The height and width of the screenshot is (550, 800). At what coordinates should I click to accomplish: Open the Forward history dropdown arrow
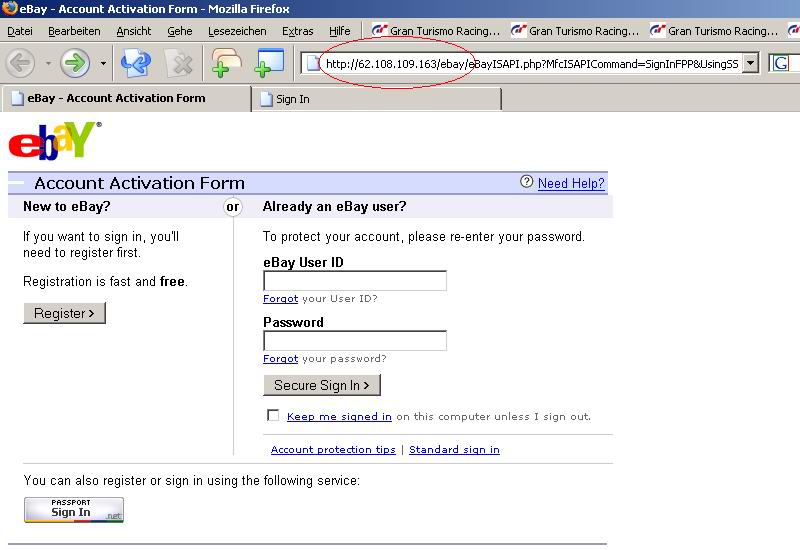[104, 63]
